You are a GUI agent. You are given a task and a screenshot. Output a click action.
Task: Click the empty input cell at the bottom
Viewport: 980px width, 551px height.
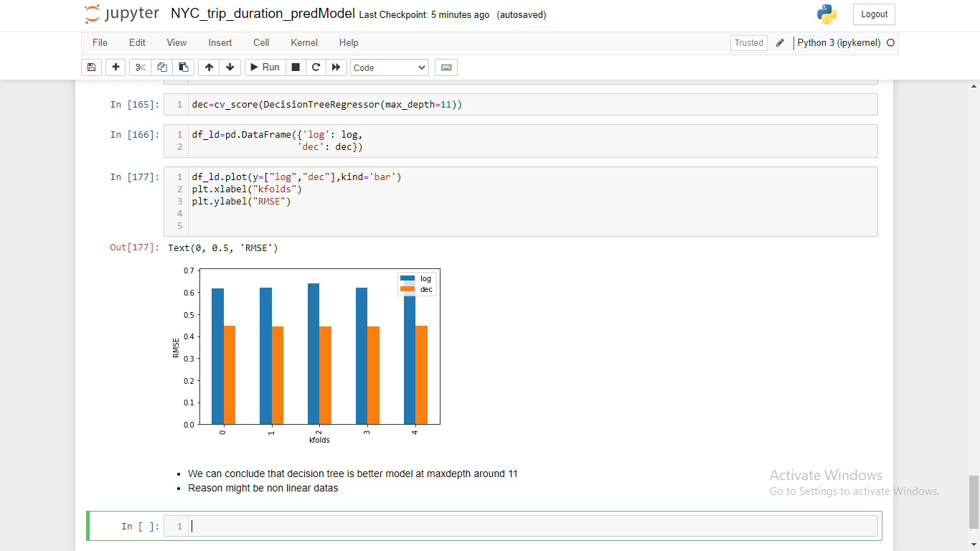(x=502, y=525)
